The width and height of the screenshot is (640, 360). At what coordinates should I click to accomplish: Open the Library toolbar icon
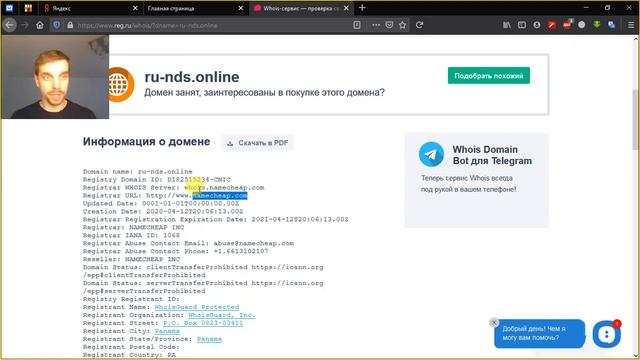pos(507,25)
